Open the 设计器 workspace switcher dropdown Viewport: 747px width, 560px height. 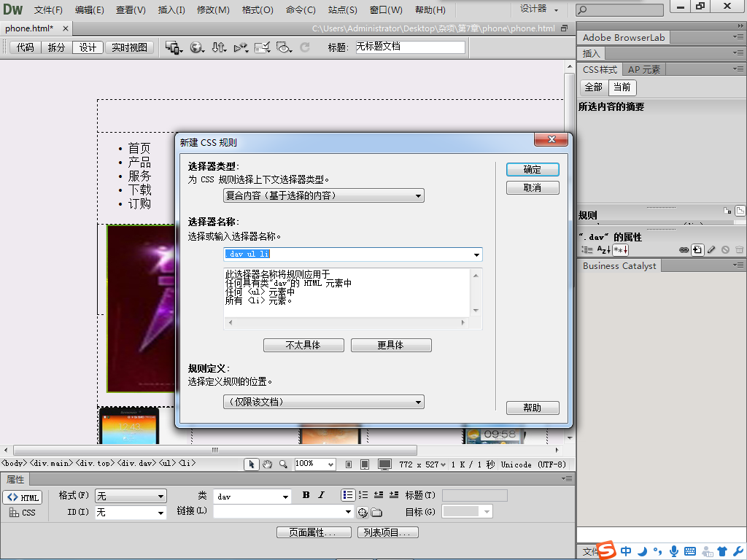539,9
